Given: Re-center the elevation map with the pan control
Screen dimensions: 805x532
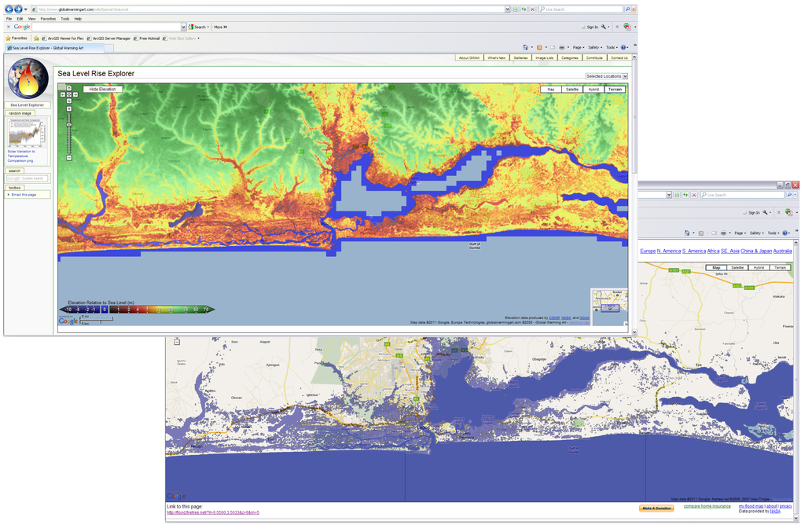Looking at the screenshot, I should click(x=69, y=94).
